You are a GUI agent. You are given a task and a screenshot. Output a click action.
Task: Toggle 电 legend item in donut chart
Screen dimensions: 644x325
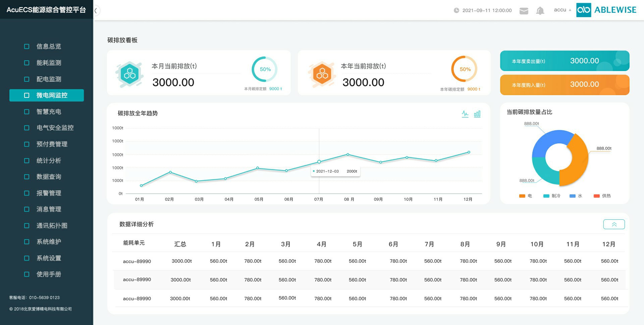pyautogui.click(x=525, y=196)
